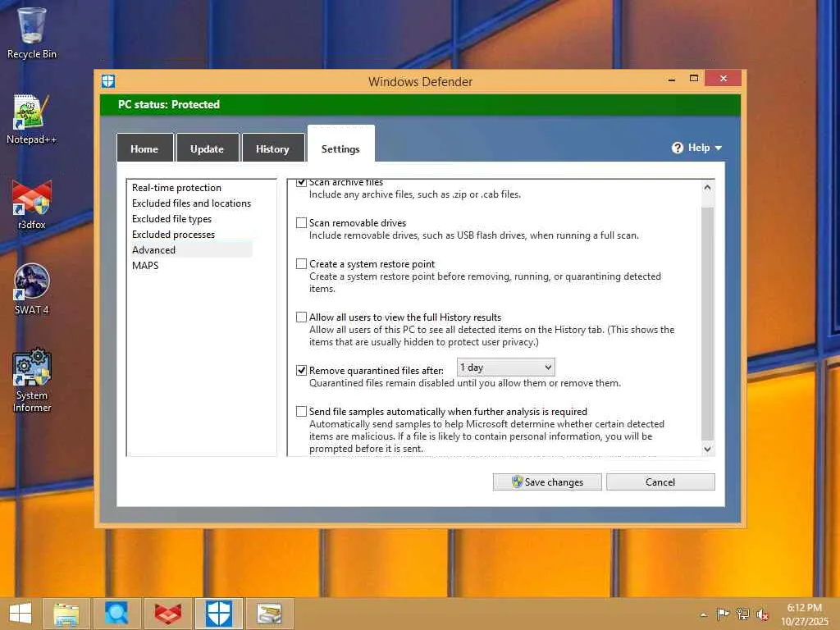Click the scrollbar down arrow

pos(707,449)
